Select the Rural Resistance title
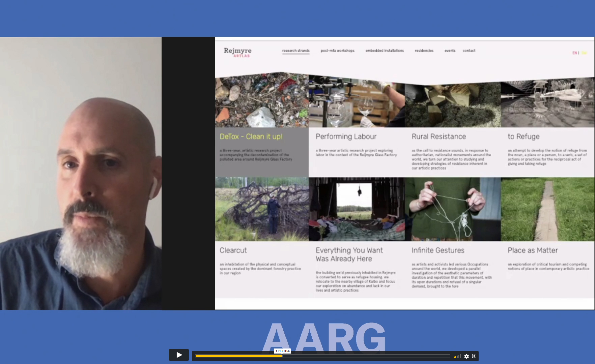 (438, 136)
